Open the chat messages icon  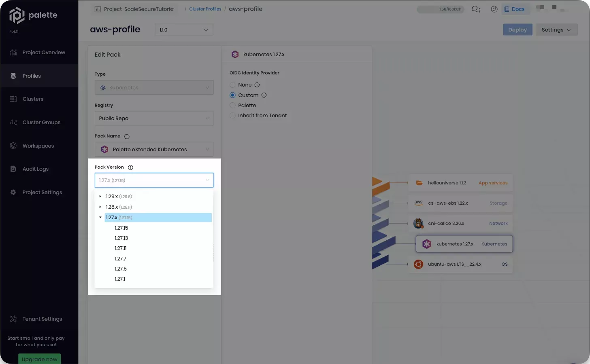(476, 9)
